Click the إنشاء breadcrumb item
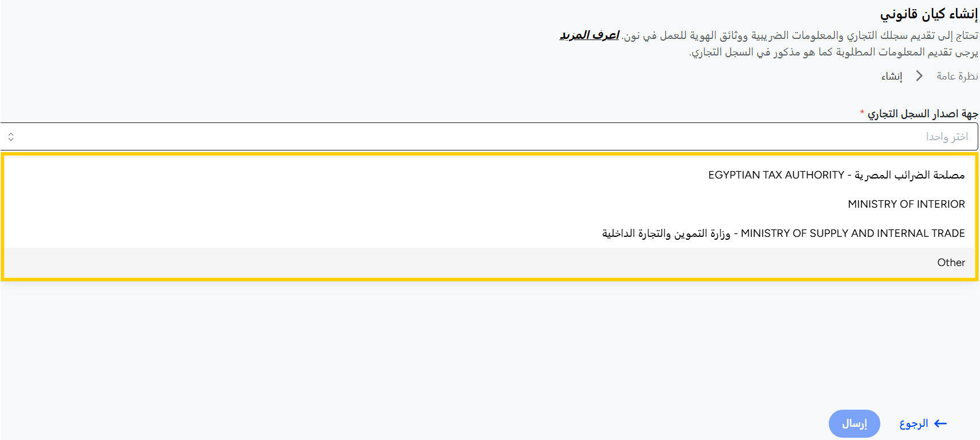The height and width of the screenshot is (440, 980). 892,76
